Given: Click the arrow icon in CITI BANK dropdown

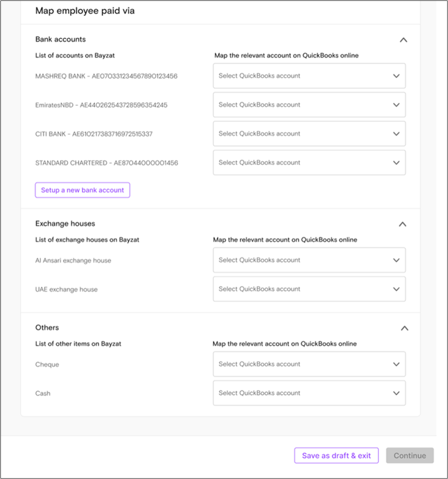Looking at the screenshot, I should click(396, 134).
